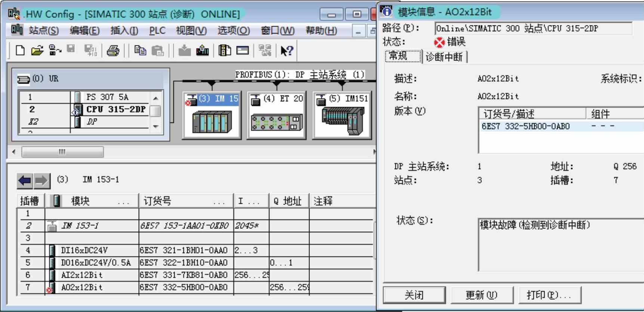Select the S7-300 station picture under (3) IM 15
This screenshot has width=644, height=312.
(x=212, y=123)
